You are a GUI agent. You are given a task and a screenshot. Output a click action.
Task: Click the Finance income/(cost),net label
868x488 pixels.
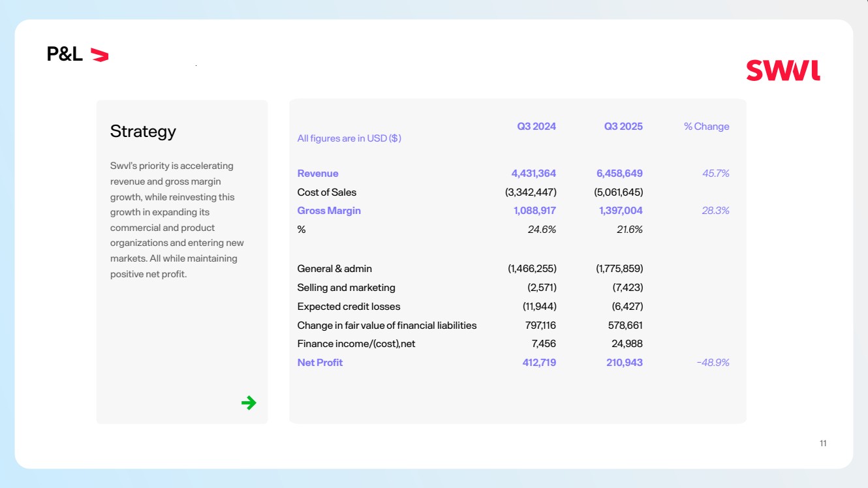[356, 344]
